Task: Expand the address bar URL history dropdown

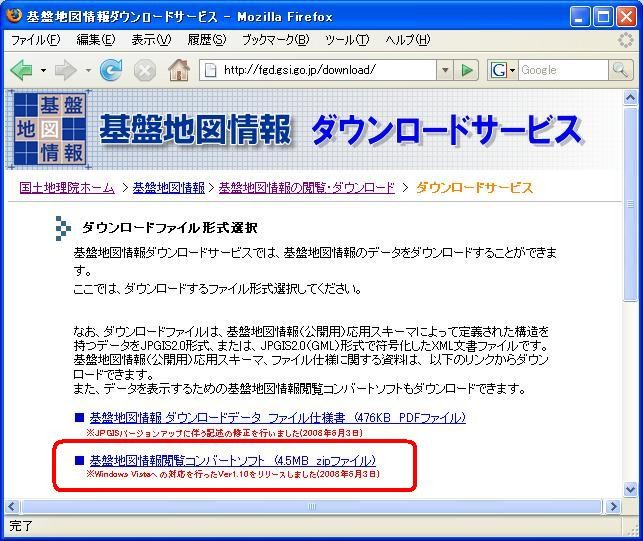Action: click(x=445, y=70)
